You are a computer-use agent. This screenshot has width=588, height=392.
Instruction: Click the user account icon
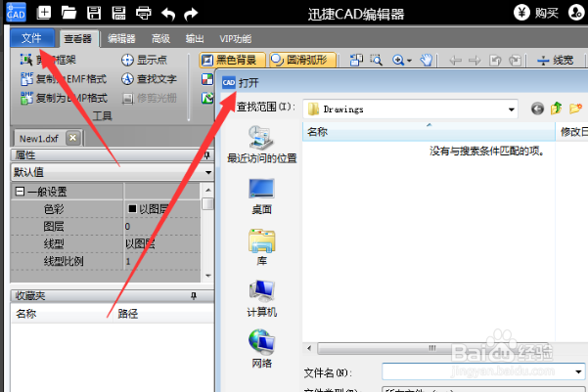click(575, 13)
